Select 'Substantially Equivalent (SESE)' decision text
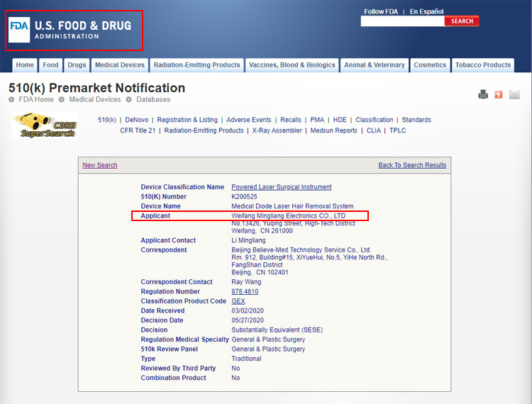Viewport: 532px width, 404px height. (277, 330)
